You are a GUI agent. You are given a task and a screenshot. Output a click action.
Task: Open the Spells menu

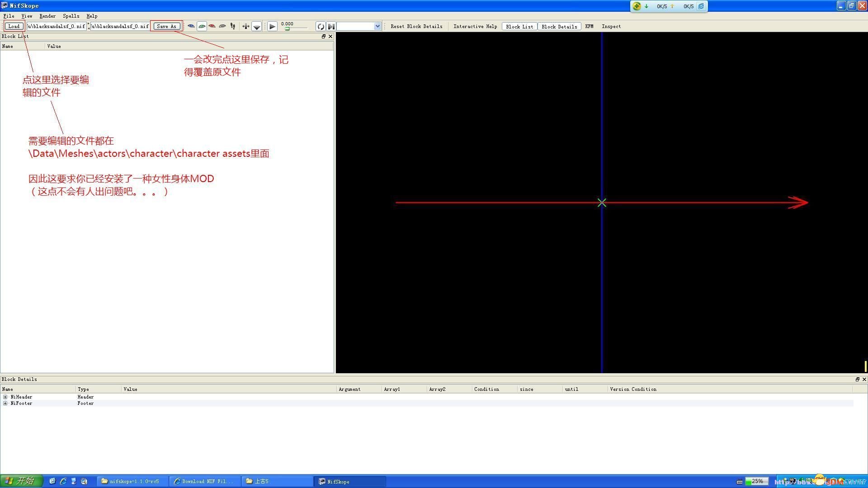71,16
